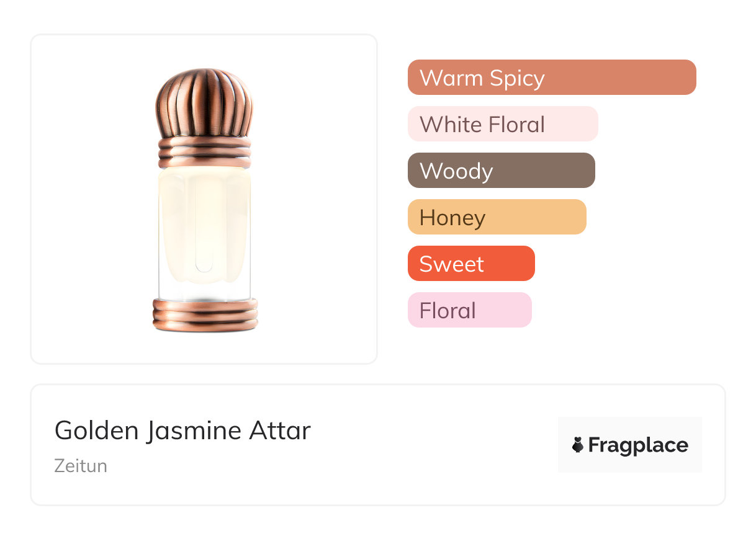This screenshot has width=756, height=536.
Task: Select the White Floral accord bar
Action: coord(502,124)
